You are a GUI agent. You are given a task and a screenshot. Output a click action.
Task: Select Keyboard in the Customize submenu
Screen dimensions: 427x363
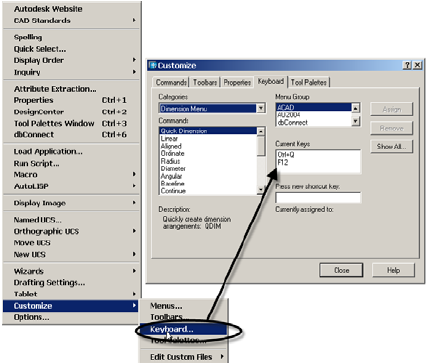pos(183,329)
